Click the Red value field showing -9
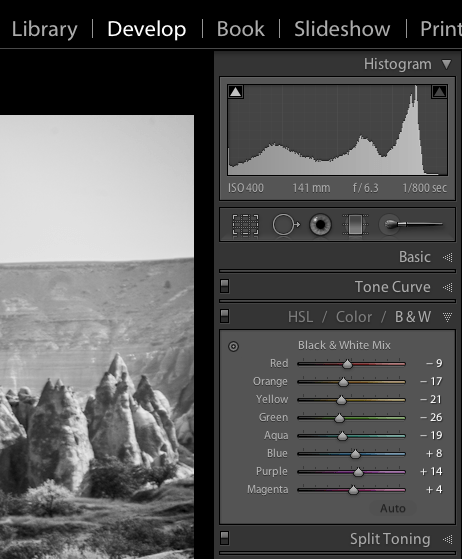The height and width of the screenshot is (559, 462). 434,363
